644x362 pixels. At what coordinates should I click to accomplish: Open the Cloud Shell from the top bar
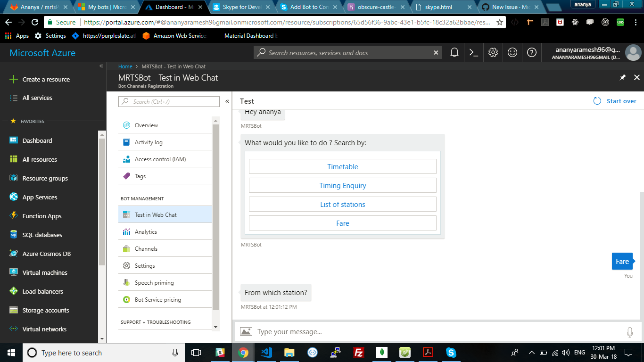click(x=474, y=53)
